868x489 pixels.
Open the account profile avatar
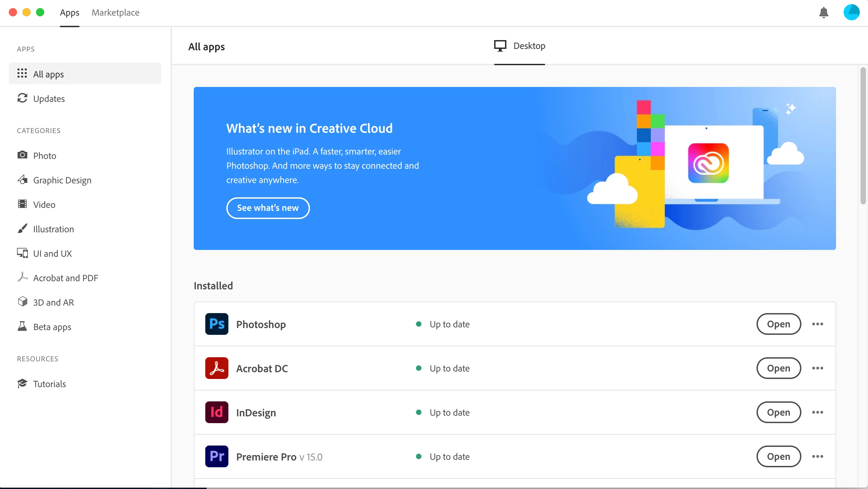coord(851,12)
